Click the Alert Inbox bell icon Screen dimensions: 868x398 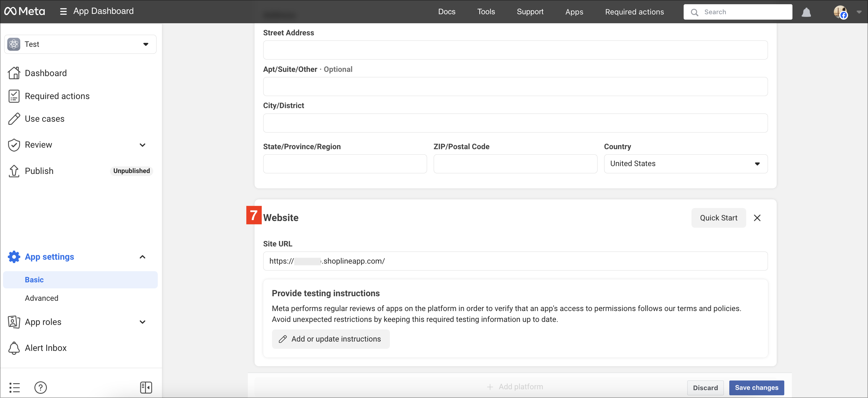(14, 348)
